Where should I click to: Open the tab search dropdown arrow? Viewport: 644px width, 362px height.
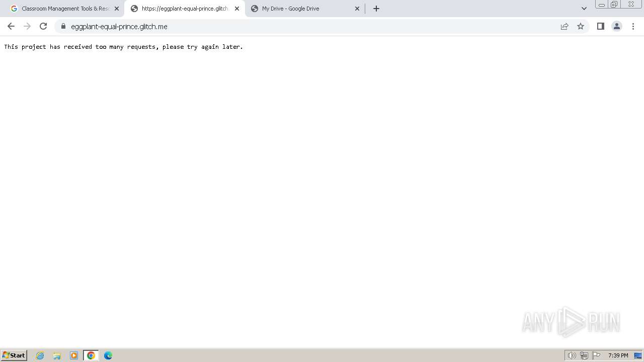point(584,9)
